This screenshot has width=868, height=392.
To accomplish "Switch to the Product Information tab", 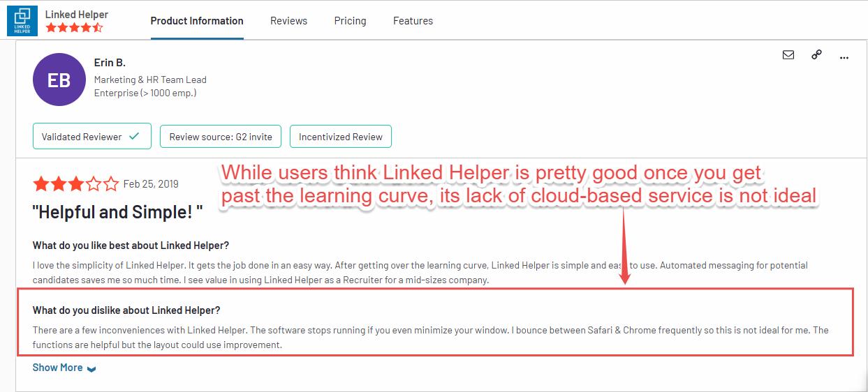I will click(197, 21).
